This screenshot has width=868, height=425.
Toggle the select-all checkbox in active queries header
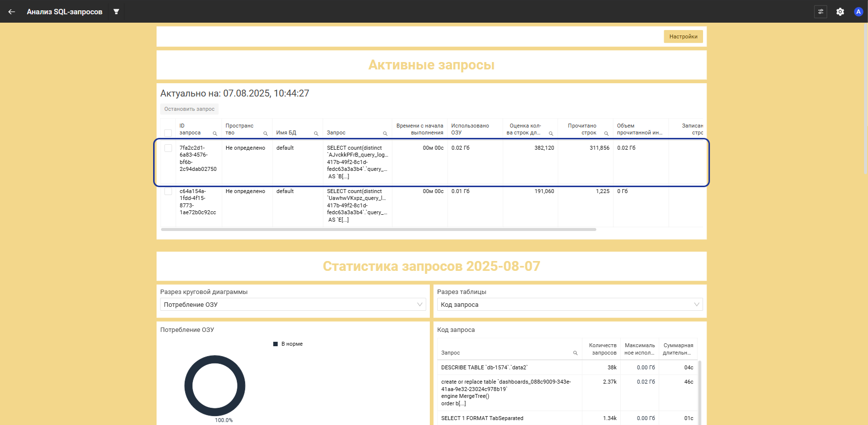[168, 133]
